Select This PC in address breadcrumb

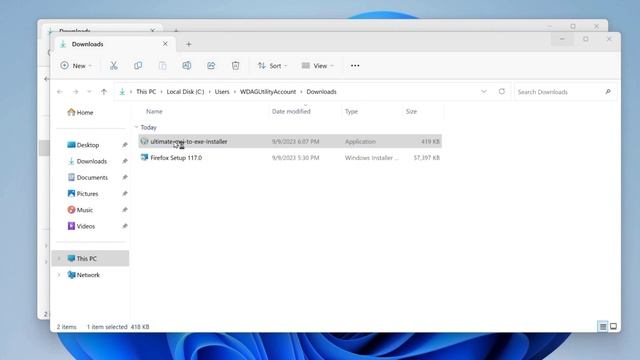pyautogui.click(x=146, y=92)
